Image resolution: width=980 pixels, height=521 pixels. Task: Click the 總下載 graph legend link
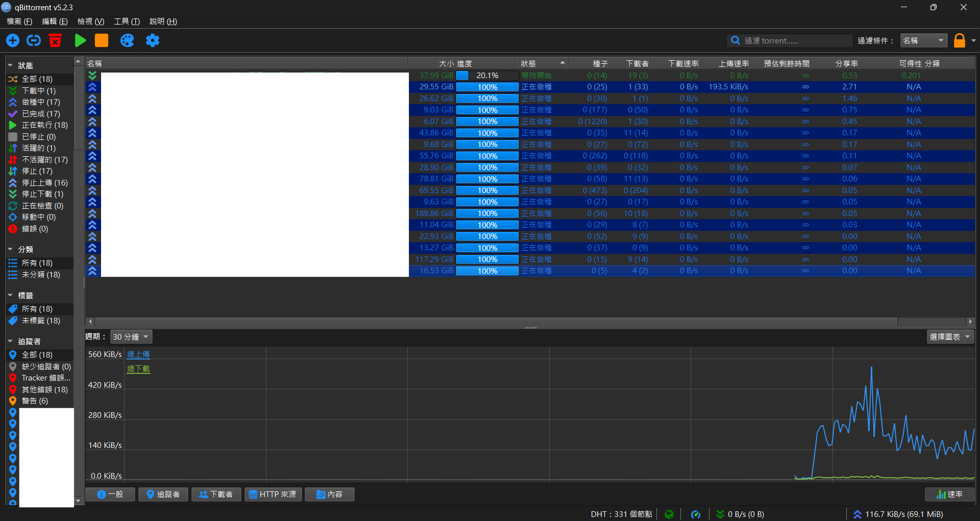click(138, 368)
